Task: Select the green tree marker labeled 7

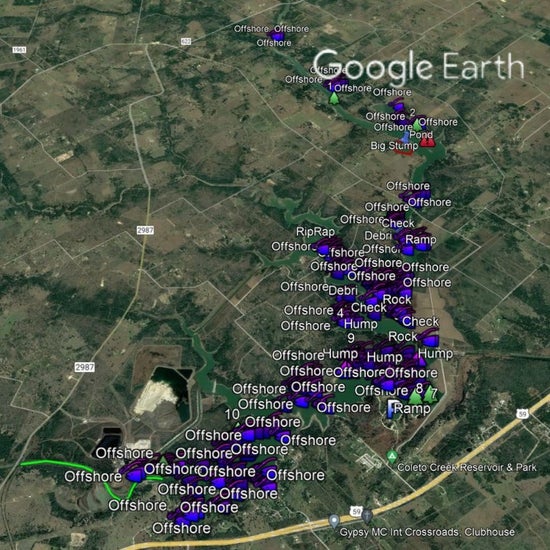Action: click(429, 395)
